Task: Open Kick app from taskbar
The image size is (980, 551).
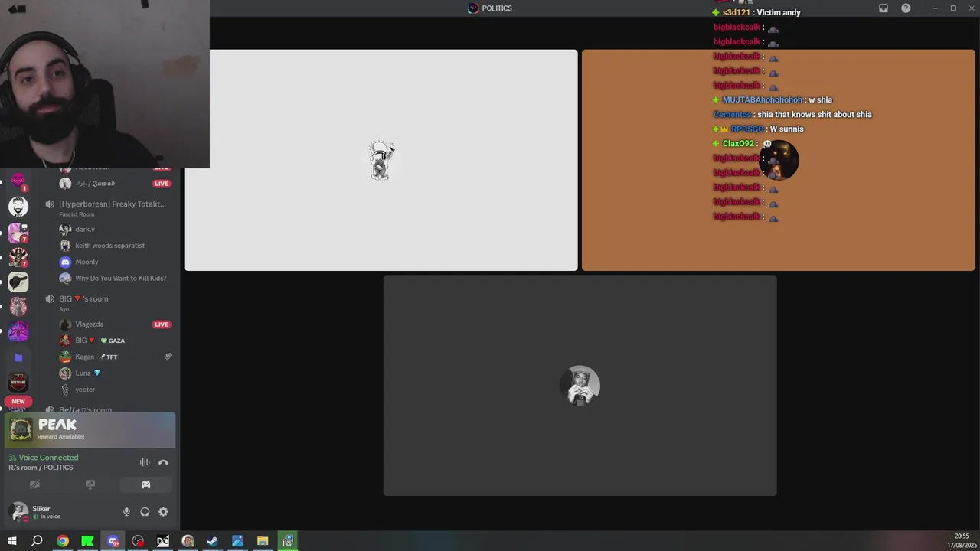Action: point(87,541)
